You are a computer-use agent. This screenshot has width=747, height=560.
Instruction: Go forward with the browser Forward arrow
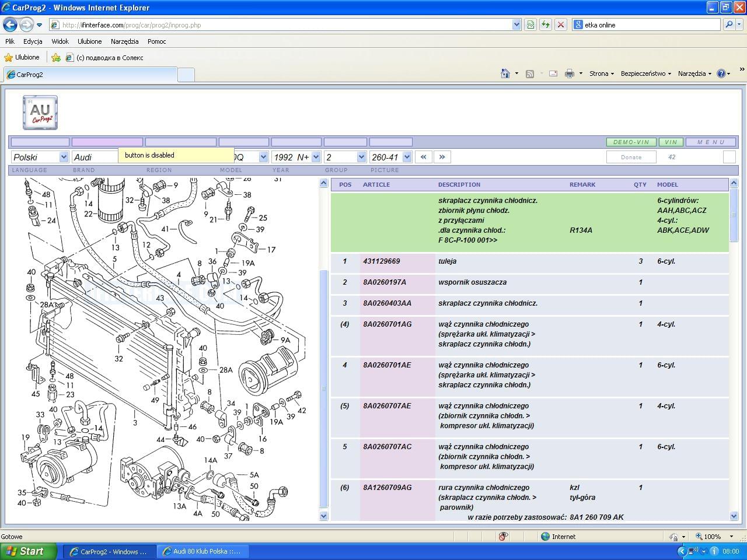tap(26, 25)
